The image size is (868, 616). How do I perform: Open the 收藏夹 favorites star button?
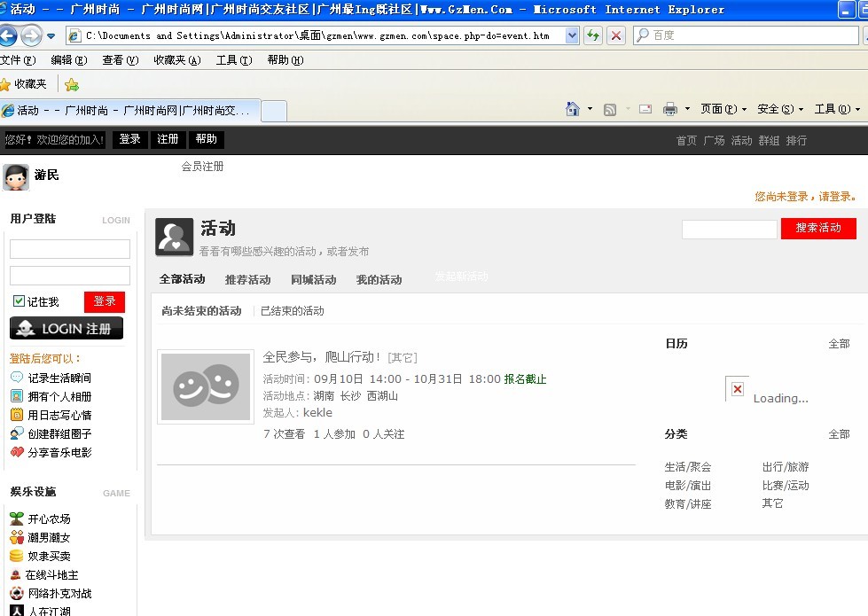[24, 84]
